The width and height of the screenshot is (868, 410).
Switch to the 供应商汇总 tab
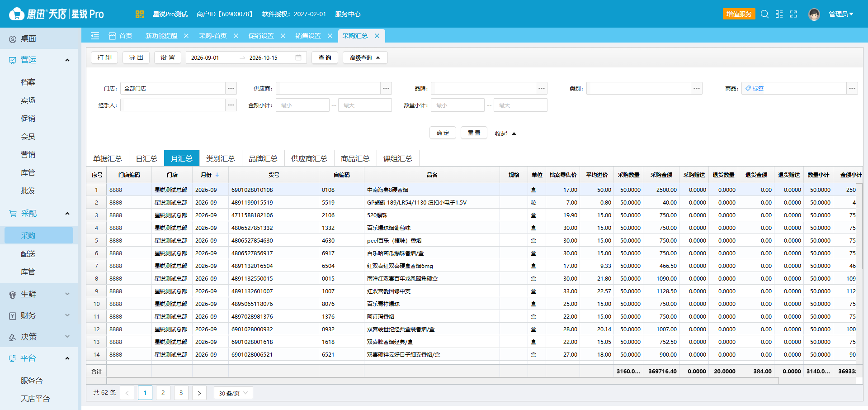(309, 158)
